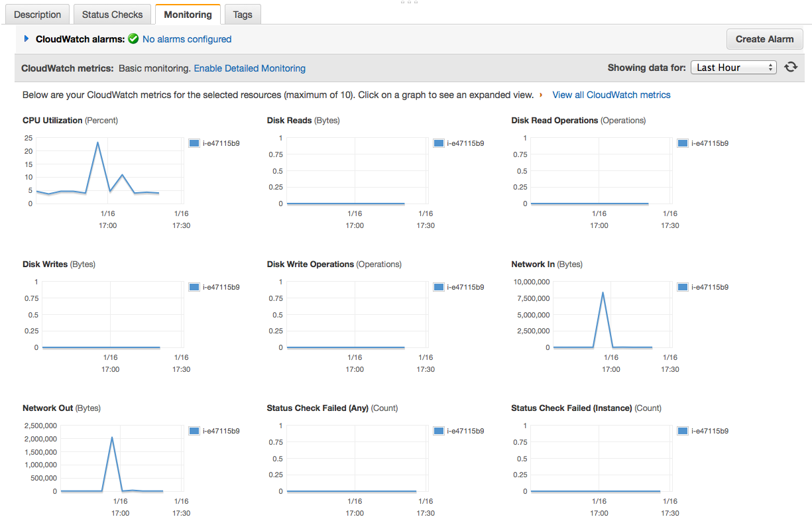Switch to the Description tab

[x=37, y=14]
